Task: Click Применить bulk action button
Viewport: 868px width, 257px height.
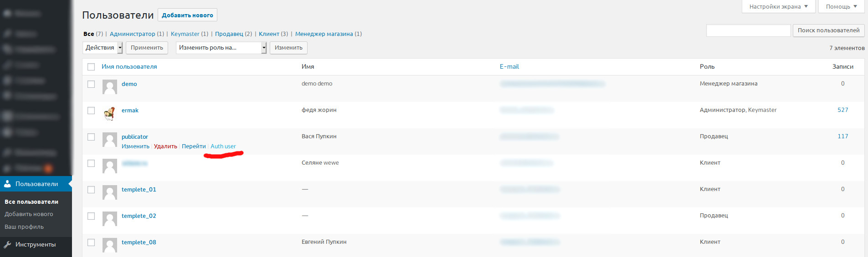Action: 147,48
